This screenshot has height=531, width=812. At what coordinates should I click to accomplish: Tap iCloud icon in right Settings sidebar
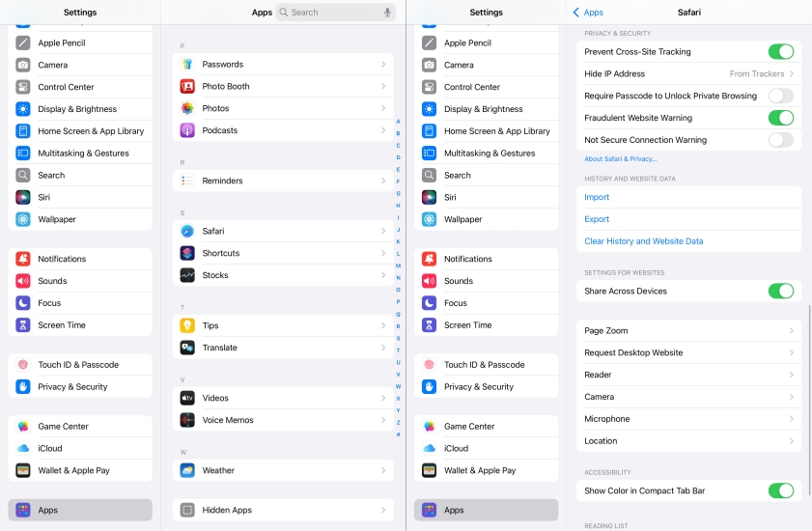429,449
